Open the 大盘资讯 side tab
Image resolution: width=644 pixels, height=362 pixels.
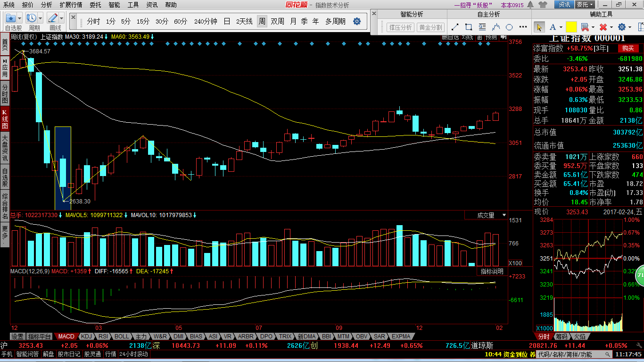5,148
